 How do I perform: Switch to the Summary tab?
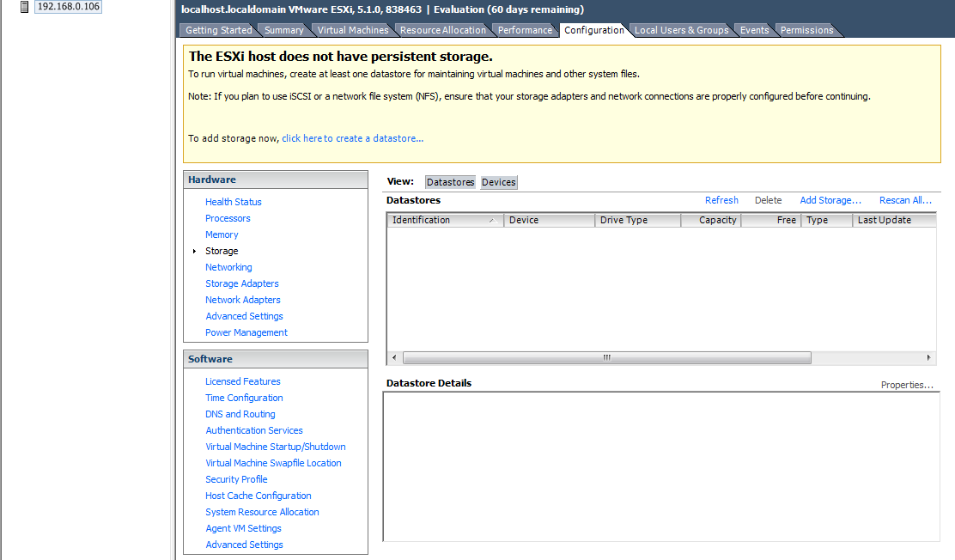point(283,30)
